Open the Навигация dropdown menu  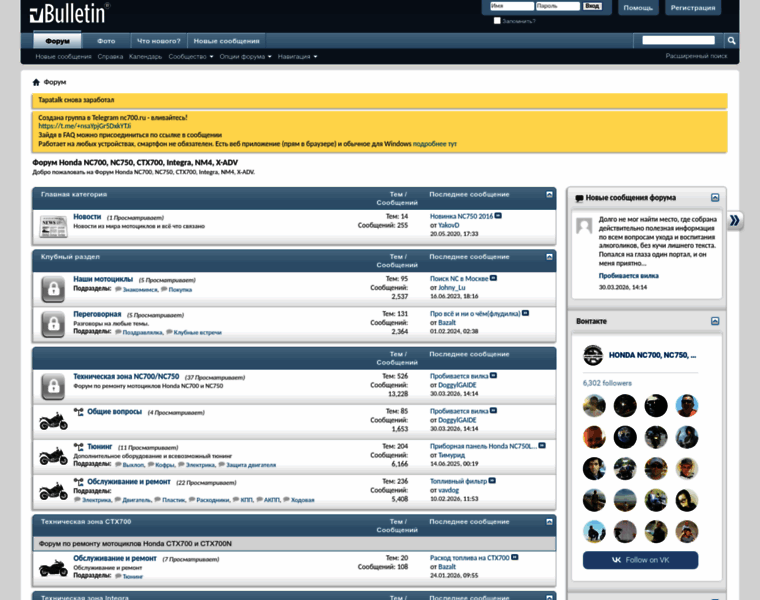tap(297, 57)
